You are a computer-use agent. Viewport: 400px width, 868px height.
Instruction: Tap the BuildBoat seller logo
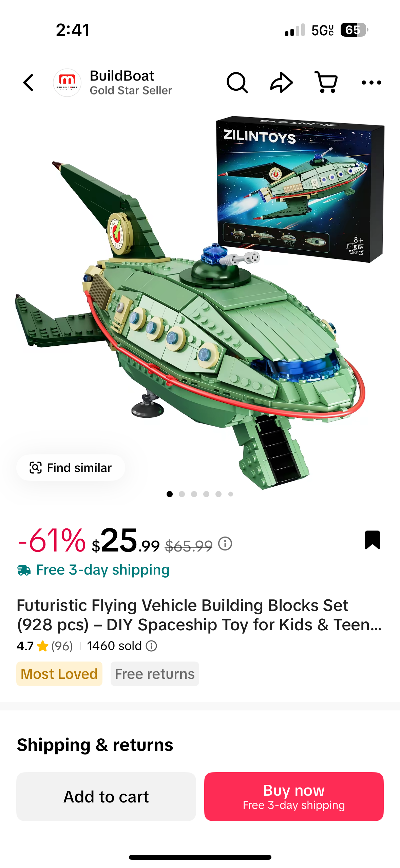(67, 83)
